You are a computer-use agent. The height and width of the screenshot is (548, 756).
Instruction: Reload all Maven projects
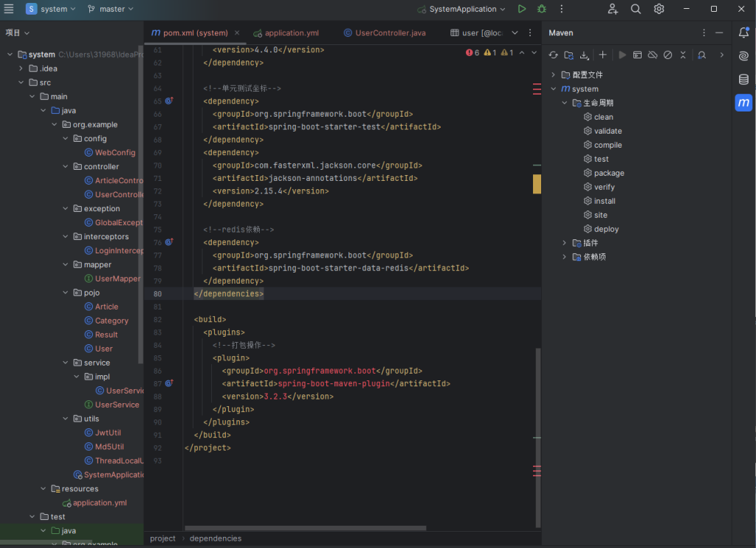(x=554, y=55)
